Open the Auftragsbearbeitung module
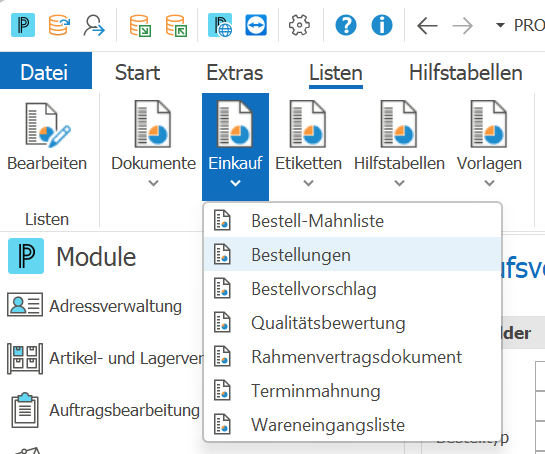The height and width of the screenshot is (454, 545). pyautogui.click(x=124, y=410)
